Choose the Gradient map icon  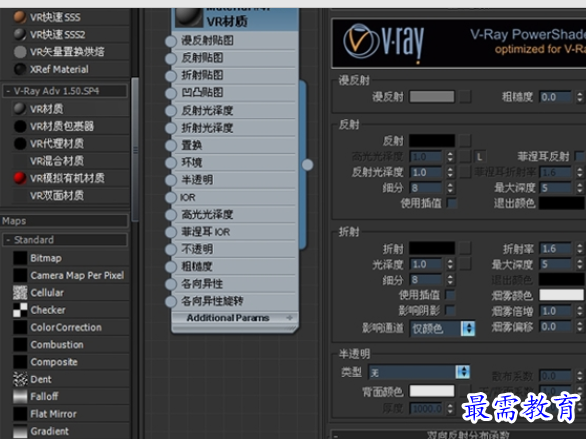20,431
